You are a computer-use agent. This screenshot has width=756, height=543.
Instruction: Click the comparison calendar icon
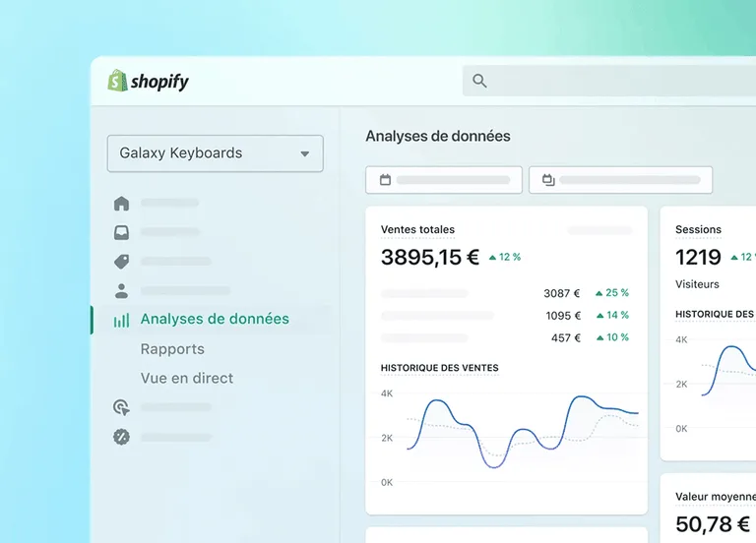(x=548, y=180)
